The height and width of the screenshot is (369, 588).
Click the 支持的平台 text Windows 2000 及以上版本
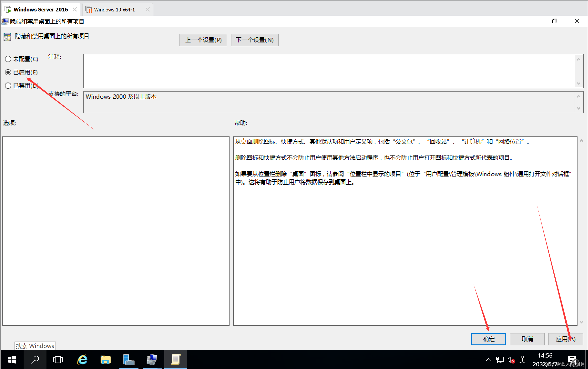[x=121, y=97]
